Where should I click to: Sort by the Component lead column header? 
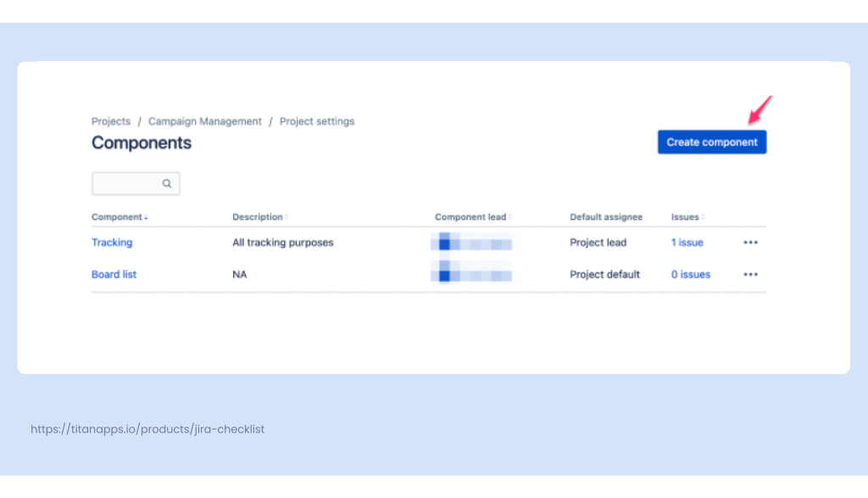click(x=471, y=216)
